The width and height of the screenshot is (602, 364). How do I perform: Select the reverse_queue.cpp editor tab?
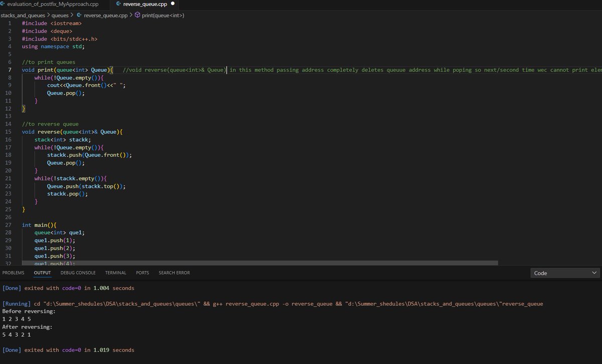click(x=145, y=4)
